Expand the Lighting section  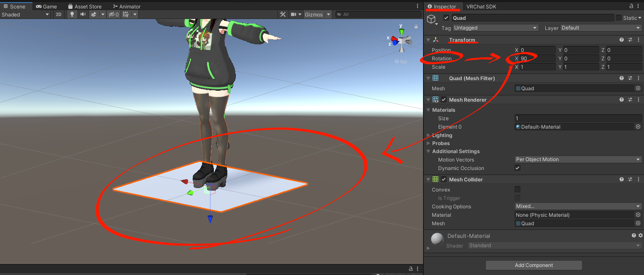pos(442,135)
